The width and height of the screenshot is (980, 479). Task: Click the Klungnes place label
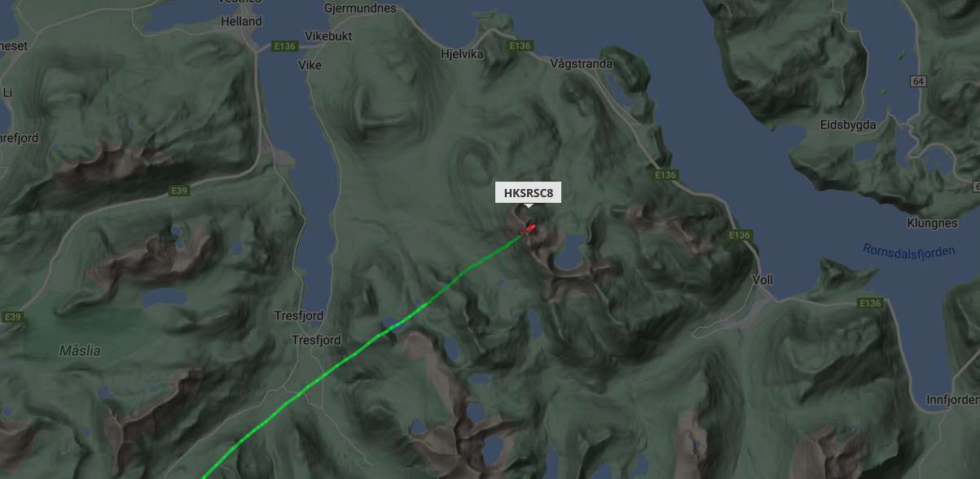coord(932,222)
